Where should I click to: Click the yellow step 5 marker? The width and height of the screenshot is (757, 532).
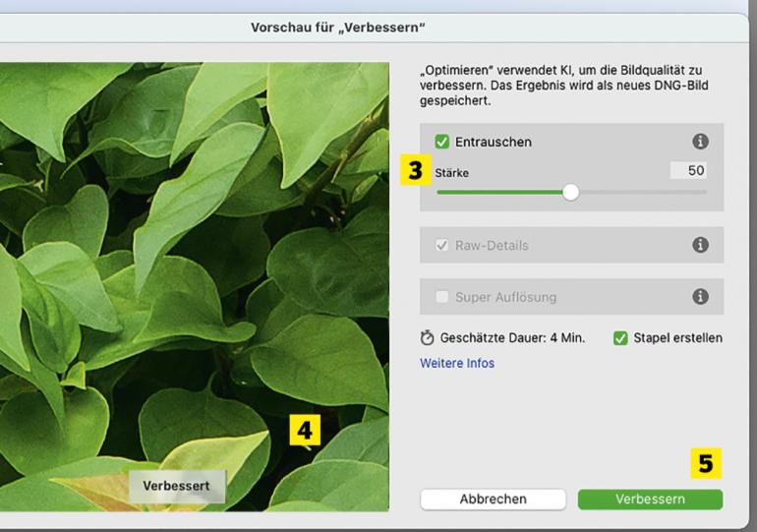(705, 462)
